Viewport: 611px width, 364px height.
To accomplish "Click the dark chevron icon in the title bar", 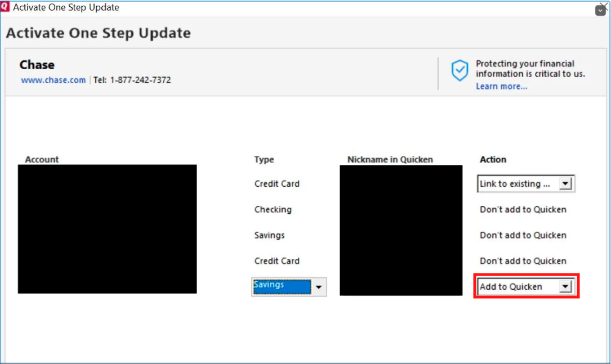I will 600,9.
